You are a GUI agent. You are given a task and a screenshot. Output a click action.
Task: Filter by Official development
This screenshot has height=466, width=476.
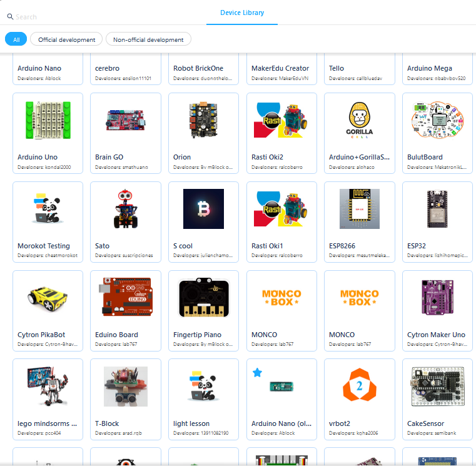[x=66, y=39]
